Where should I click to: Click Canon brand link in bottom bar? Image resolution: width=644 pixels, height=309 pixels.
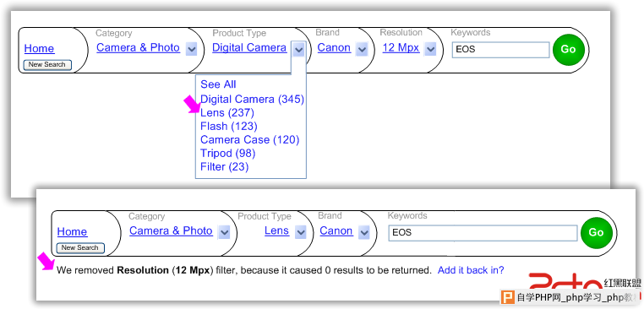pos(336,231)
